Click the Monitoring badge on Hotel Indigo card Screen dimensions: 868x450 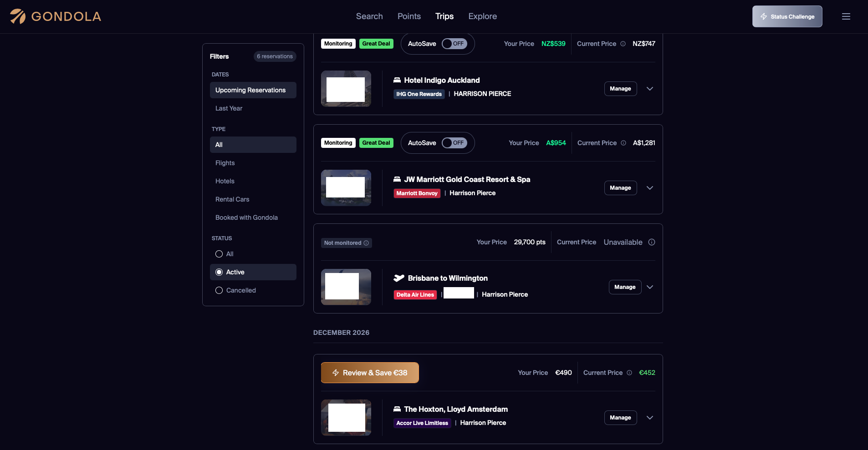point(338,44)
